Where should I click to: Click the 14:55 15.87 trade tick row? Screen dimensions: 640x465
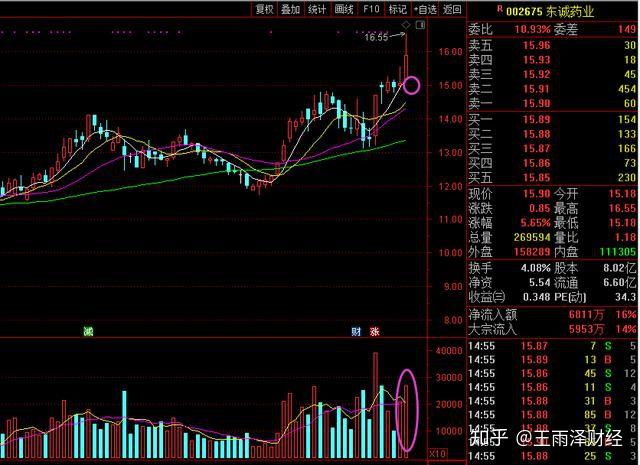[552, 346]
